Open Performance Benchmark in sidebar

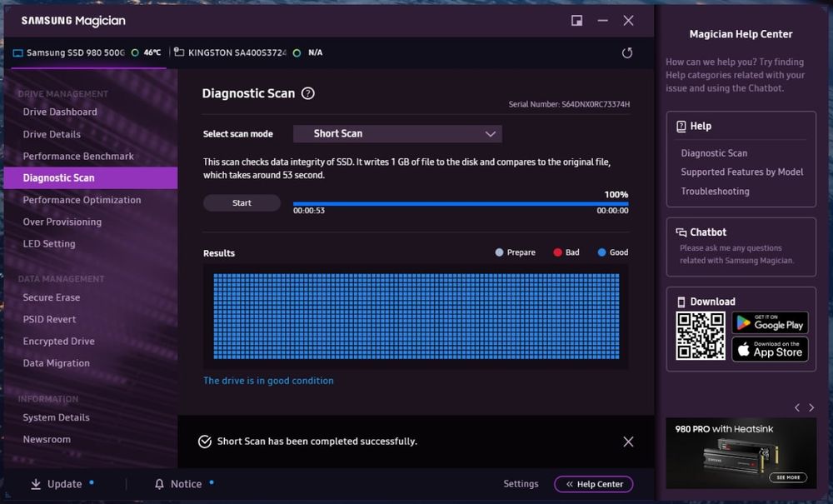[78, 156]
